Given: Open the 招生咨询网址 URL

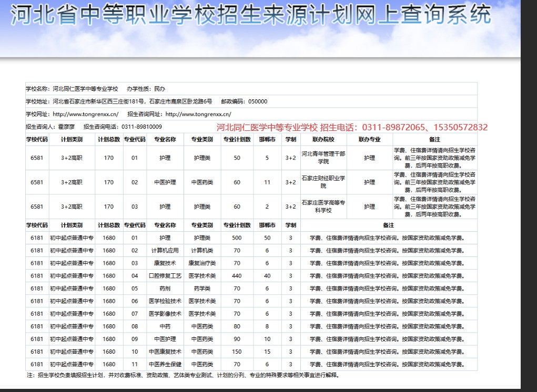Looking at the screenshot, I should coord(198,114).
